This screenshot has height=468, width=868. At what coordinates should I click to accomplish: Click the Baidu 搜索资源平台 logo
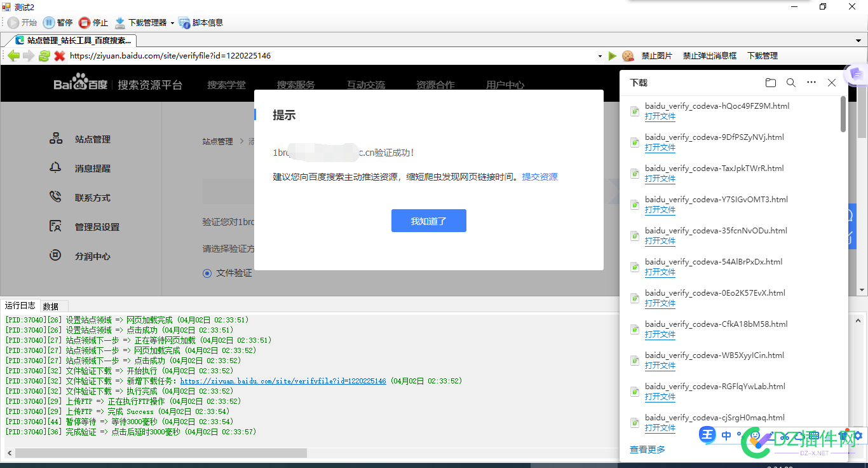118,84
